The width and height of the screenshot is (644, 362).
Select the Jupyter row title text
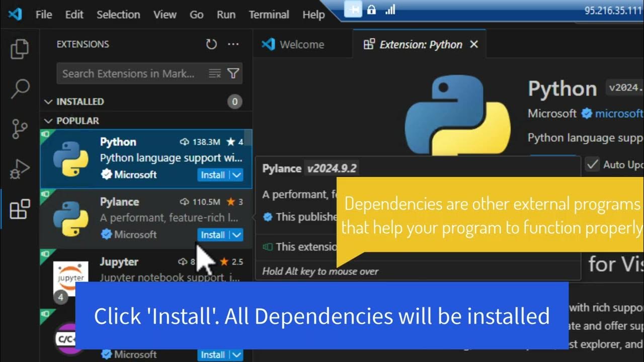(119, 261)
